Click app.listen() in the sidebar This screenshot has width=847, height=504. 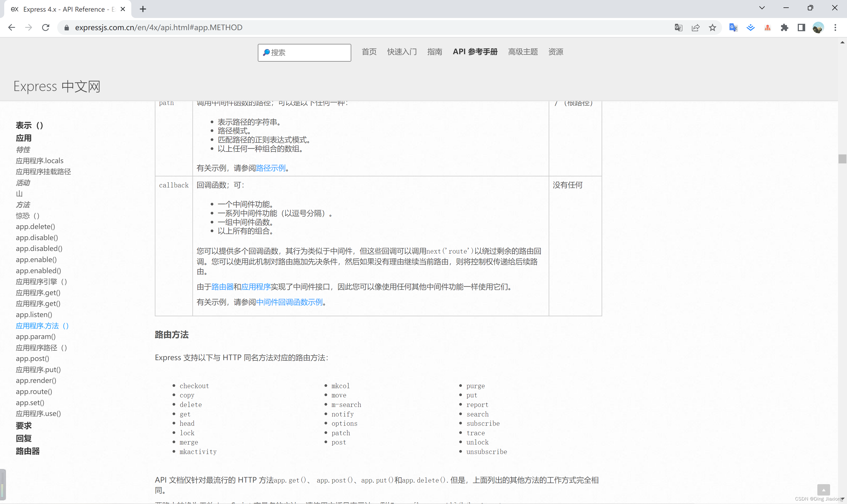[x=34, y=314]
